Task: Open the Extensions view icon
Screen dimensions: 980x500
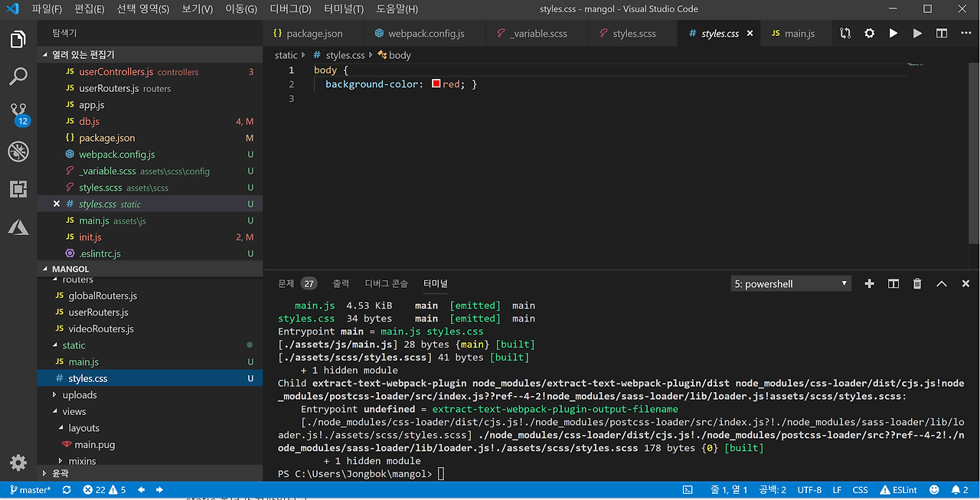Action: pyautogui.click(x=18, y=189)
